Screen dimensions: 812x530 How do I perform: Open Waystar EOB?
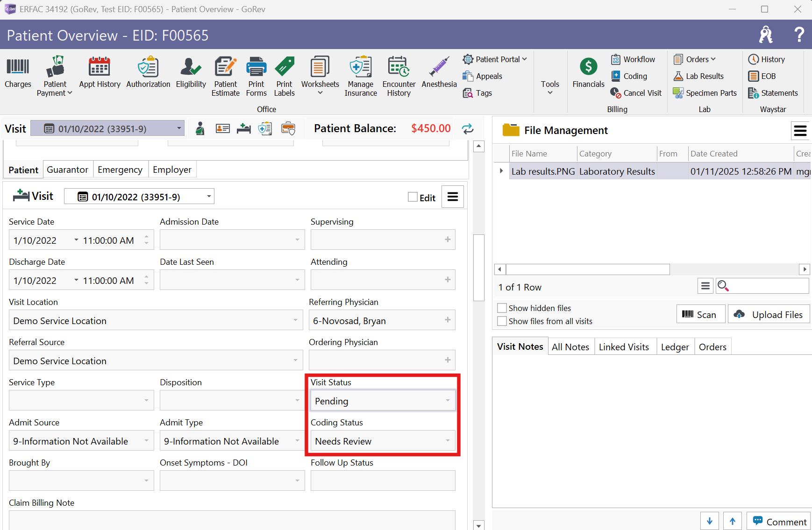762,76
